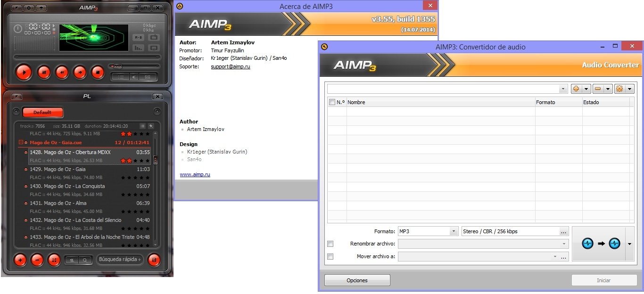This screenshot has width=644, height=294.
Task: Skip to the next track
Action: pos(80,72)
